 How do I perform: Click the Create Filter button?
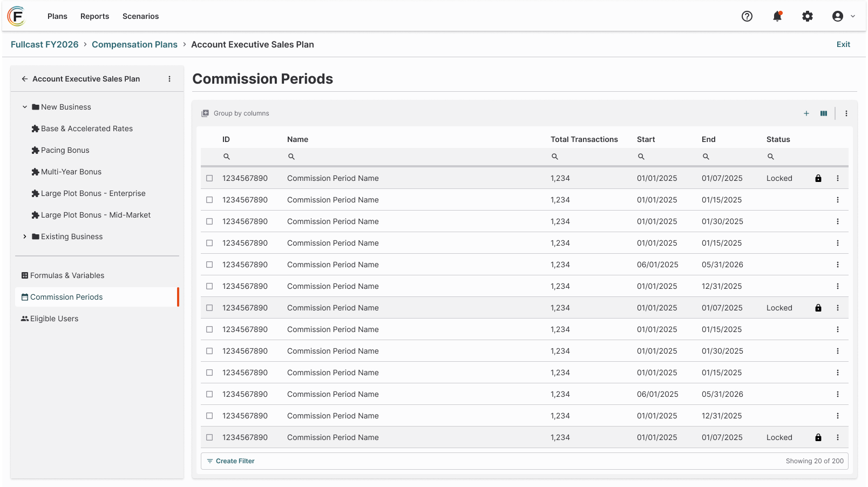pyautogui.click(x=231, y=461)
